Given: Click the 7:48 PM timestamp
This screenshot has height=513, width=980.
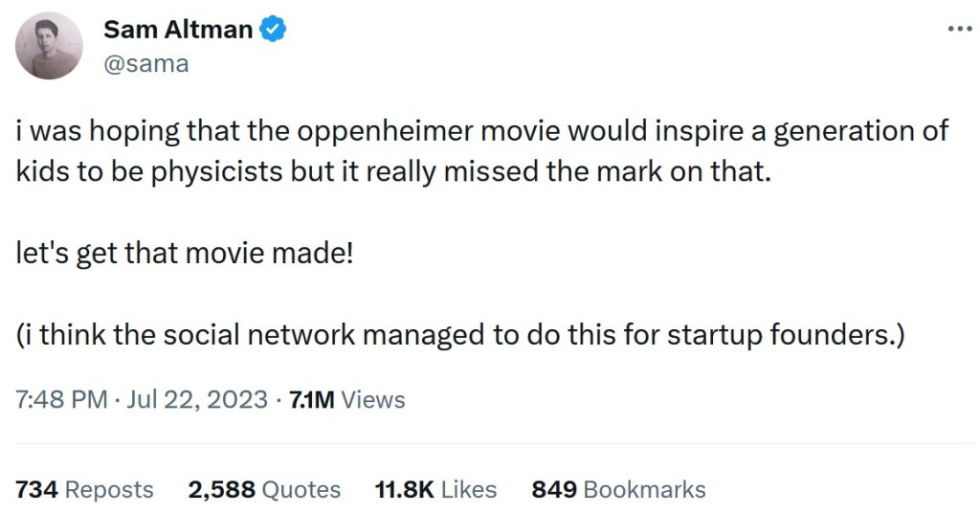Looking at the screenshot, I should click(x=61, y=399).
